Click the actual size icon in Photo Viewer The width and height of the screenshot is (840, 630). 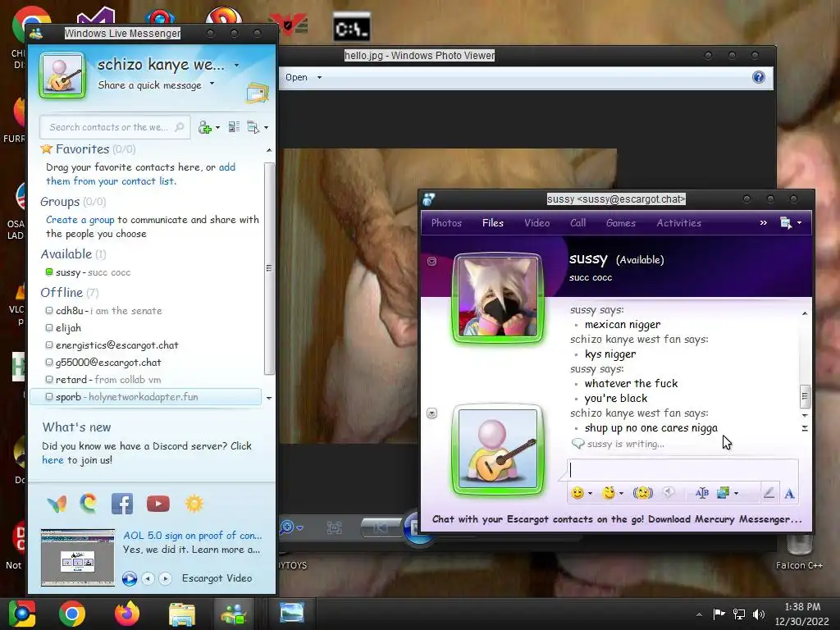coord(335,527)
